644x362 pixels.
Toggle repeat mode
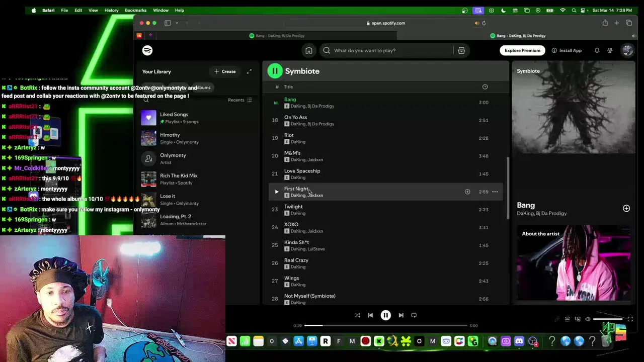414,315
